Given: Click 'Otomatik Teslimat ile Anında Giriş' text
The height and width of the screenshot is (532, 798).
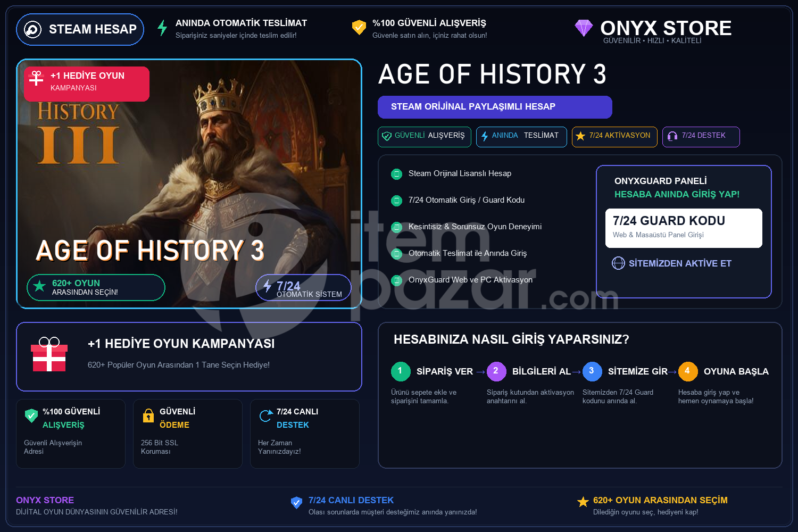Looking at the screenshot, I should click(468, 253).
